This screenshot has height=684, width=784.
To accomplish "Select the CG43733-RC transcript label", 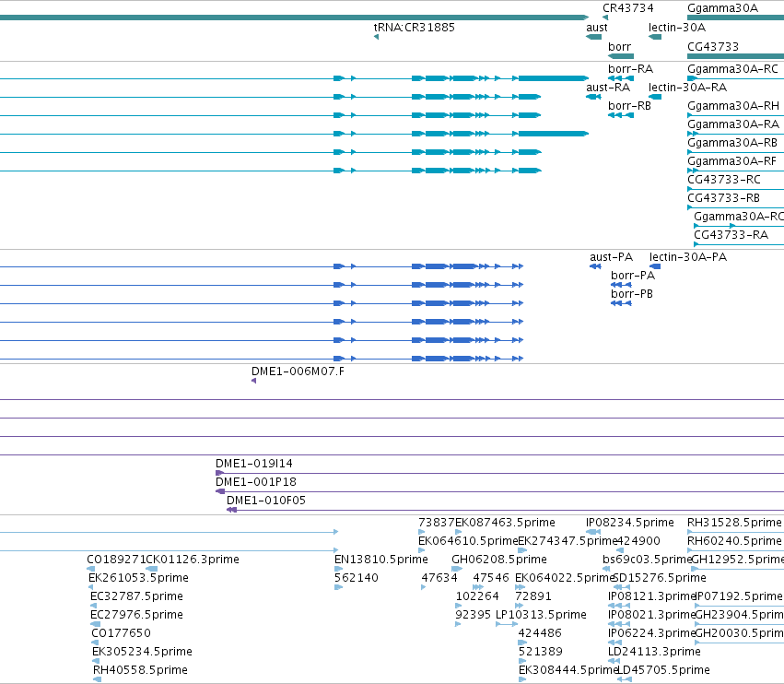I will [x=724, y=180].
